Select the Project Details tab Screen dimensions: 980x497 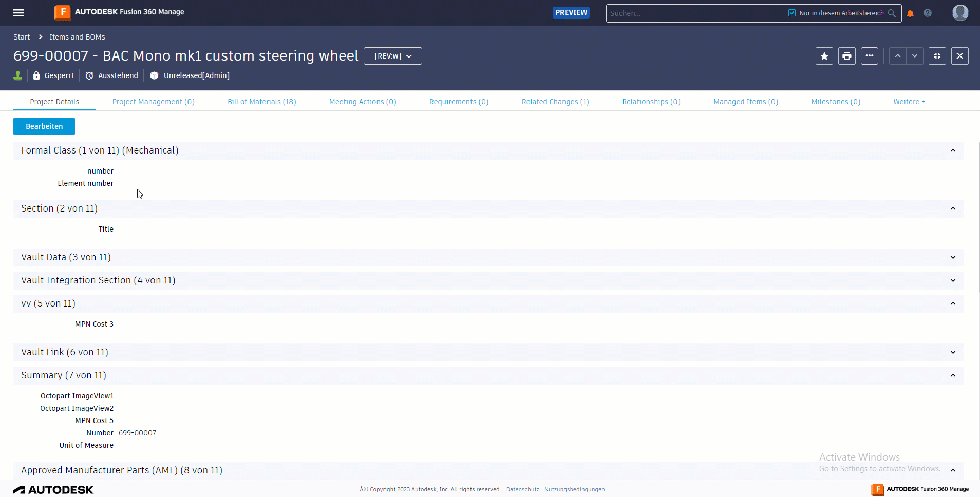point(54,102)
